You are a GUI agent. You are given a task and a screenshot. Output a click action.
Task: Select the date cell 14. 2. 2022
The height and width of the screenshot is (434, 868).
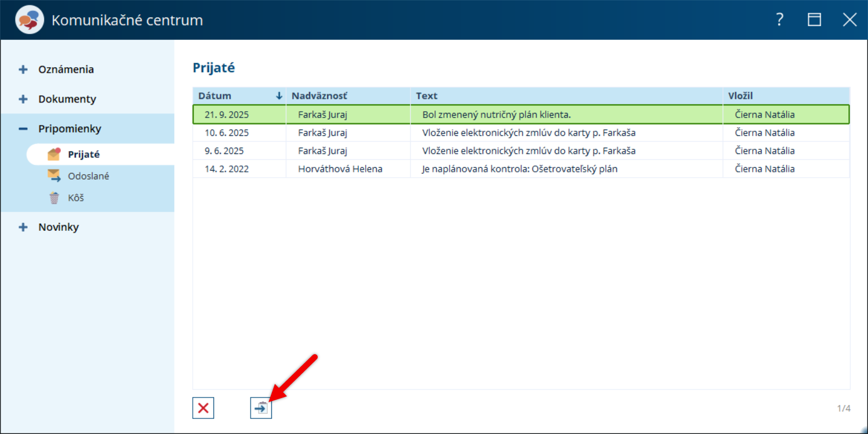[x=227, y=169]
